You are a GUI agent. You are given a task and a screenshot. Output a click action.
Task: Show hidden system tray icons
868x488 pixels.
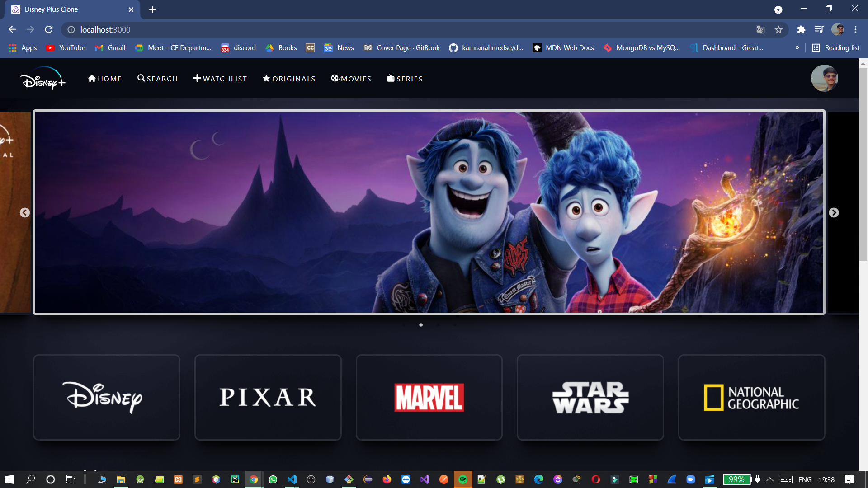770,479
